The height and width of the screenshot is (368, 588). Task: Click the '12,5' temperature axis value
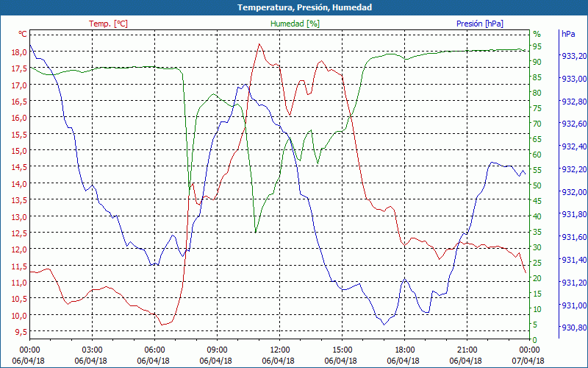click(x=20, y=233)
